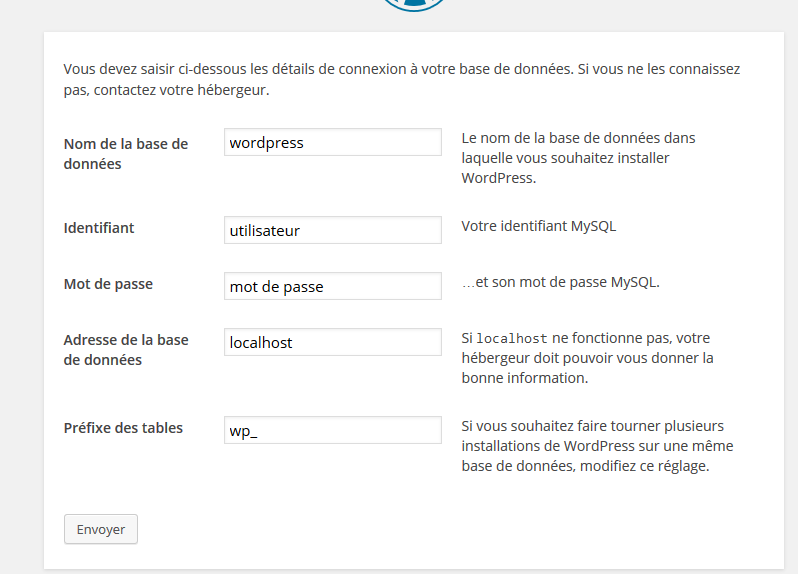
Task: Click the intro paragraph 'Vous devez saisir ci-dessous'
Action: [x=402, y=79]
